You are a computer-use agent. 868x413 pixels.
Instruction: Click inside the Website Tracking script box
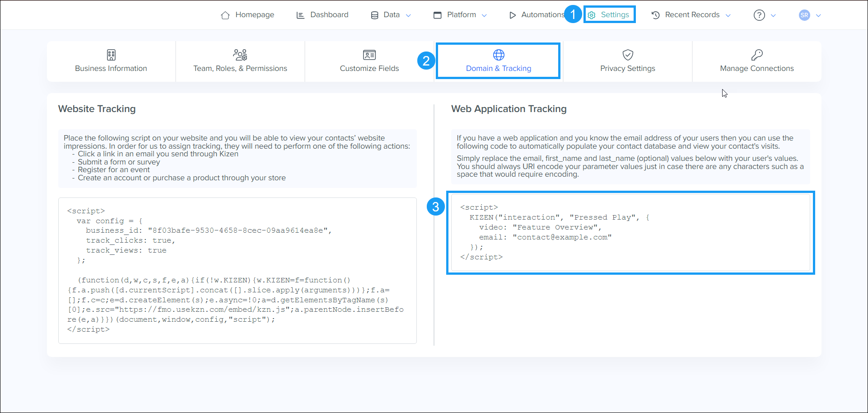[238, 270]
